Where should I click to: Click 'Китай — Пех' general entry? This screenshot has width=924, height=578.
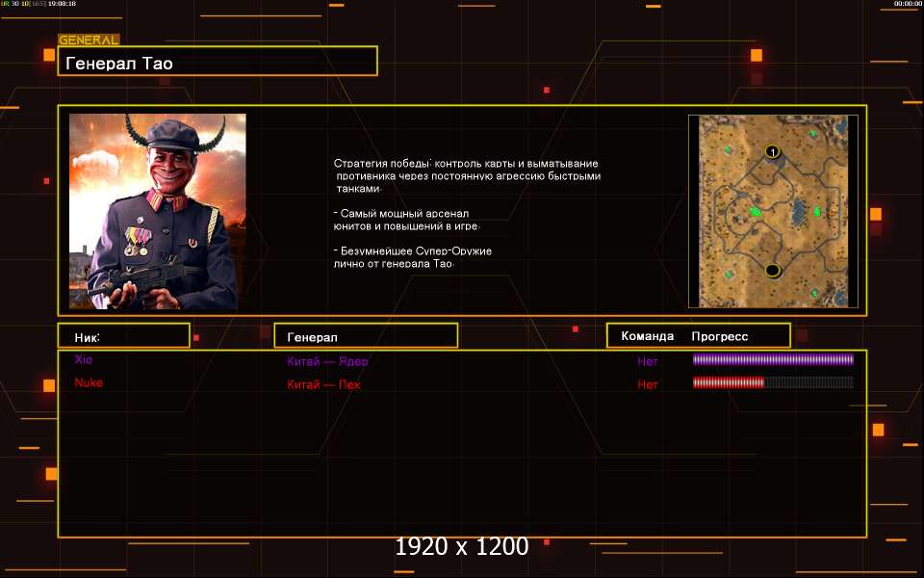pyautogui.click(x=323, y=384)
